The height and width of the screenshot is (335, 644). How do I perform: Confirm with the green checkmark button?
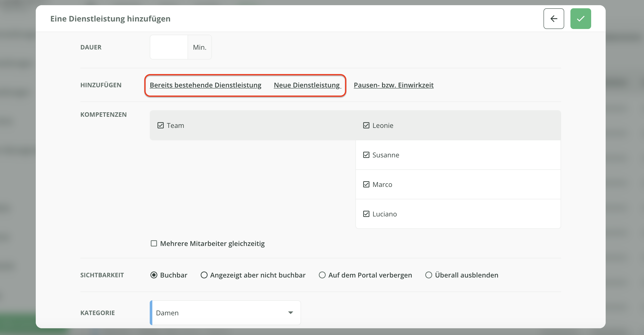click(581, 19)
